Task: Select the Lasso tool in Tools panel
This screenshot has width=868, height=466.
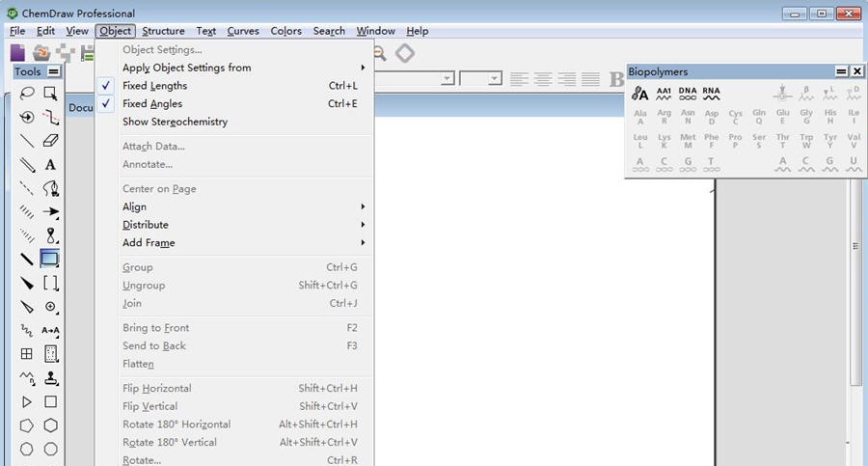Action: click(x=27, y=94)
